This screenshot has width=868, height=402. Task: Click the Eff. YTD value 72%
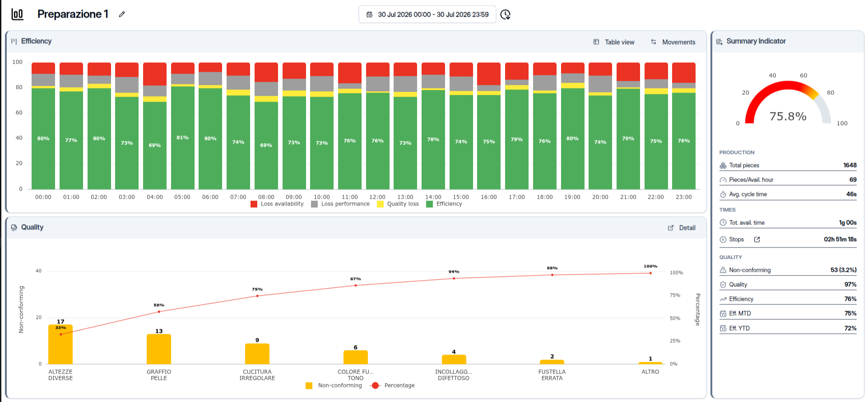(x=850, y=328)
